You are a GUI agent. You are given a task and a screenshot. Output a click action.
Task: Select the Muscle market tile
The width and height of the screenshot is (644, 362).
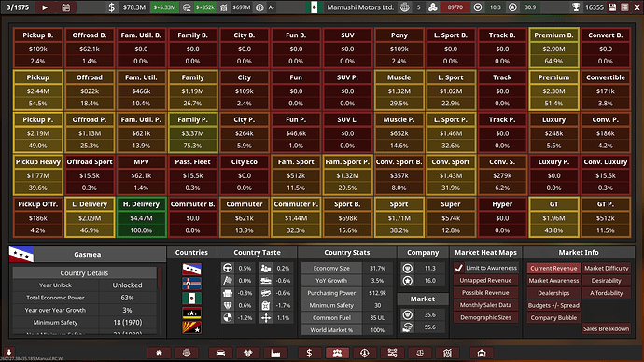[x=399, y=90]
